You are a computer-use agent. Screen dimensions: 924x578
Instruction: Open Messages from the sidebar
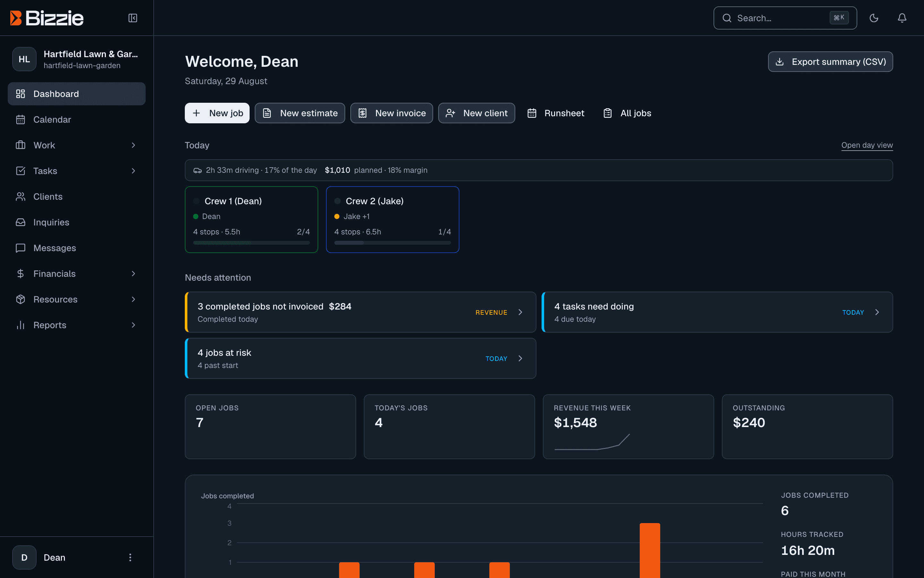[77, 248]
